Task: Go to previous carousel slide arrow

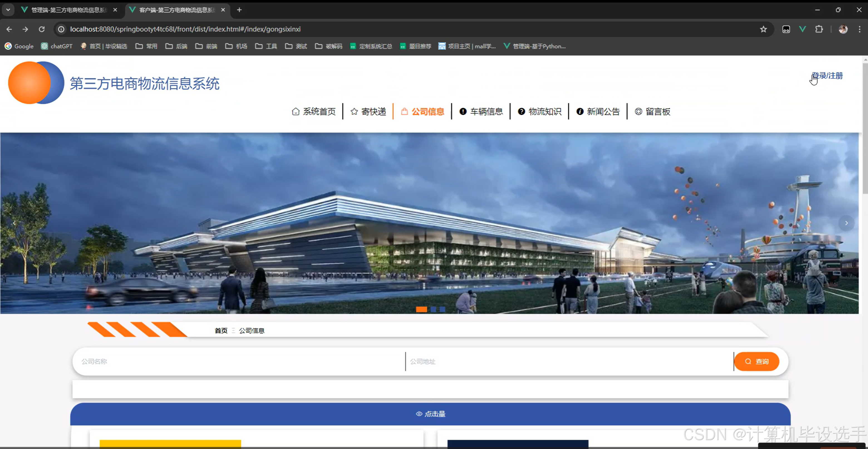Action: pyautogui.click(x=14, y=223)
